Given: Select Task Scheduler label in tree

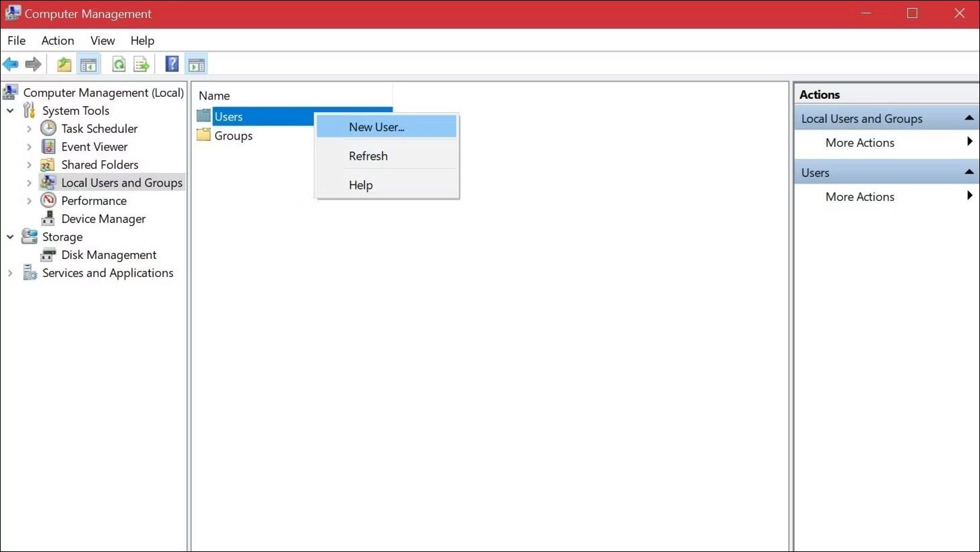Looking at the screenshot, I should click(99, 129).
